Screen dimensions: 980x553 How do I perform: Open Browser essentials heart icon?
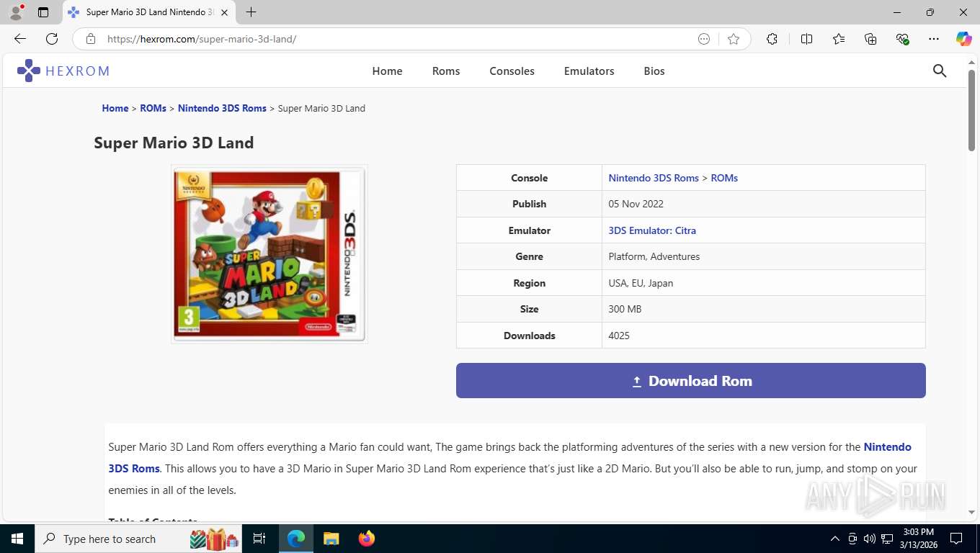(902, 39)
